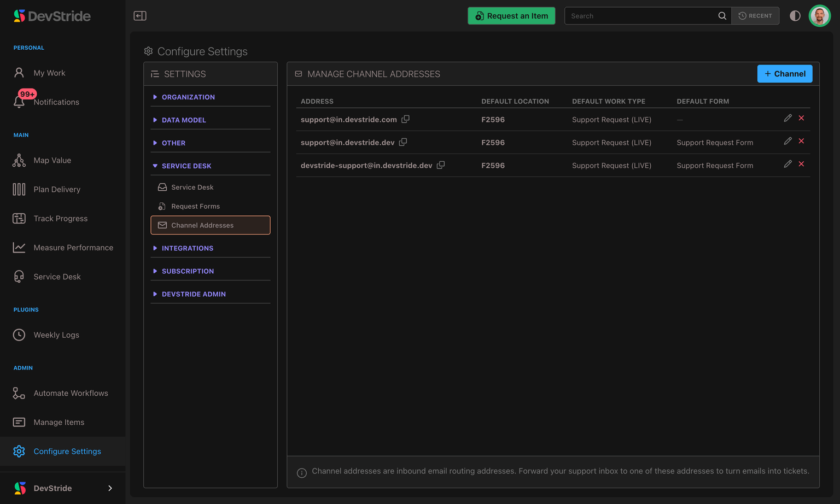Add a new channel with + Channel
The width and height of the screenshot is (840, 504).
pos(784,74)
